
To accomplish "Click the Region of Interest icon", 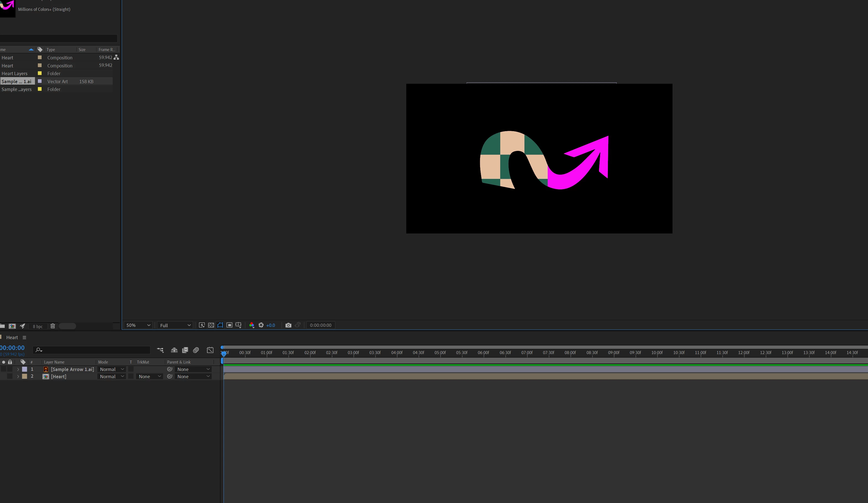I will coord(229,325).
